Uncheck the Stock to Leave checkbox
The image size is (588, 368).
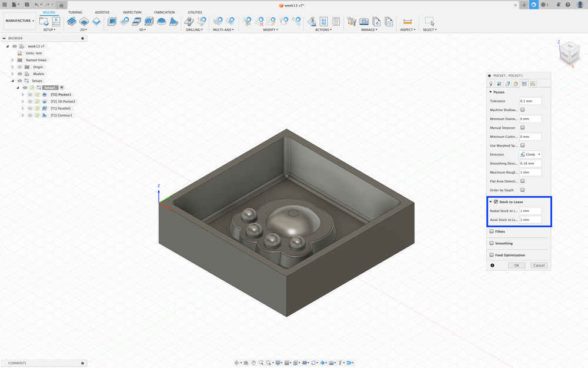click(496, 201)
